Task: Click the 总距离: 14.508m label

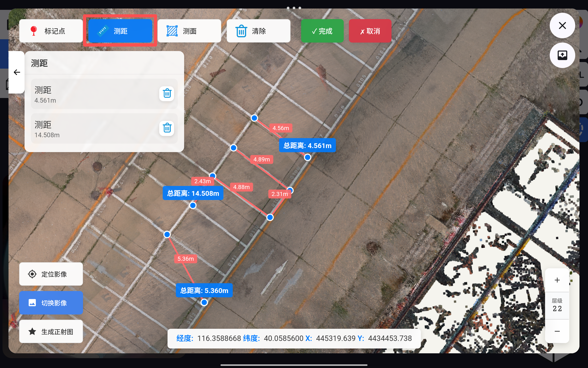Action: (x=193, y=193)
